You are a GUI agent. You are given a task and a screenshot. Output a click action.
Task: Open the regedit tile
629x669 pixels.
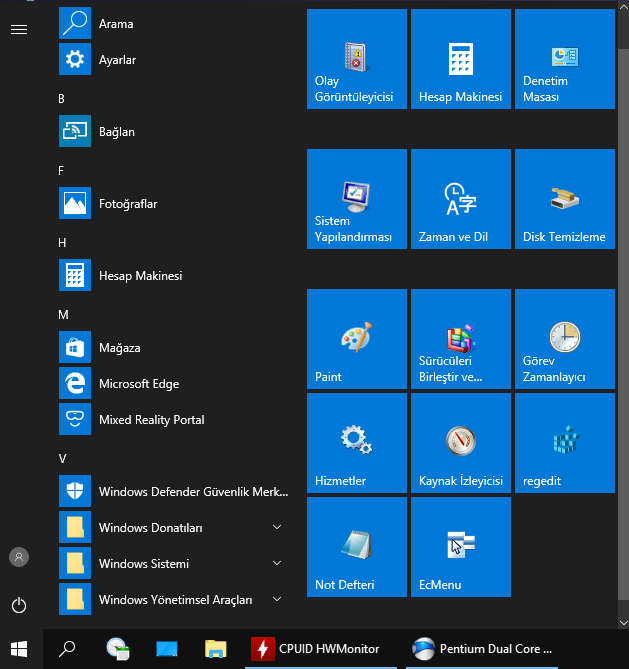click(565, 443)
